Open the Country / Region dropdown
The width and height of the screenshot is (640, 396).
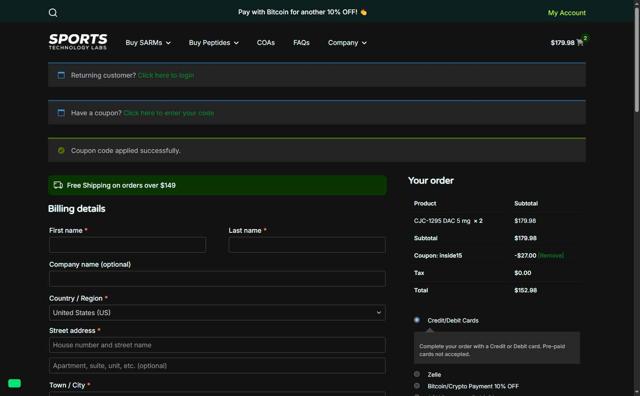217,313
